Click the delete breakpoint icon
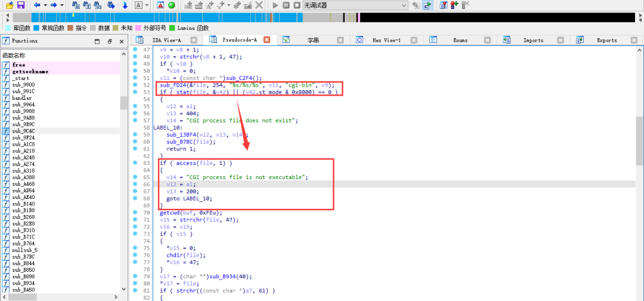Screen dimensions: 644x301 tap(465, 5)
